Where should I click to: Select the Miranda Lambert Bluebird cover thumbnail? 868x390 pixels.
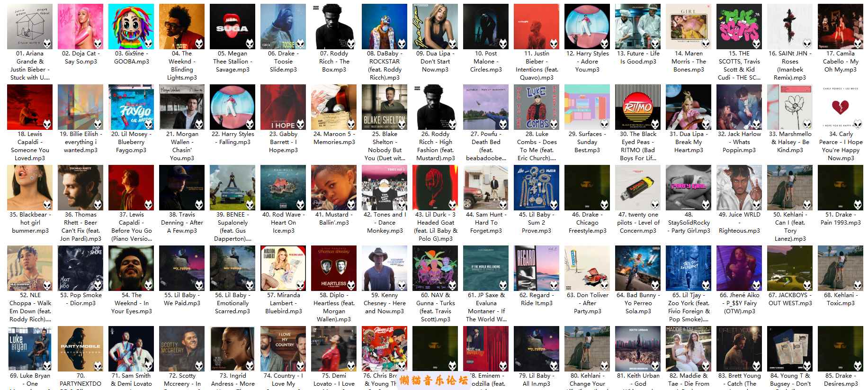pyautogui.click(x=283, y=268)
